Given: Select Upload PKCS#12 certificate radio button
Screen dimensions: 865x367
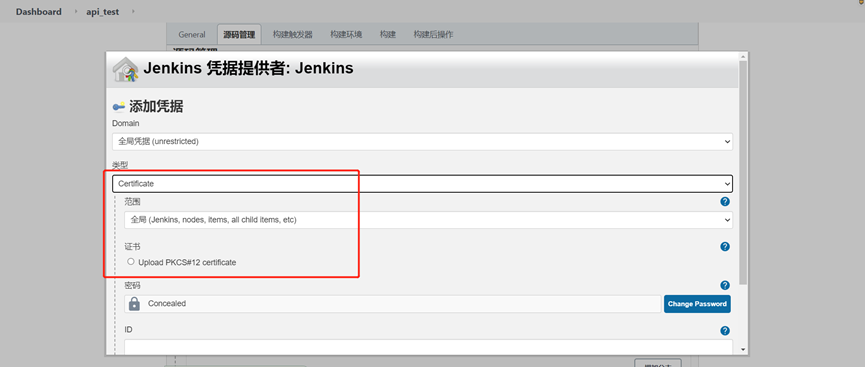Looking at the screenshot, I should click(131, 262).
